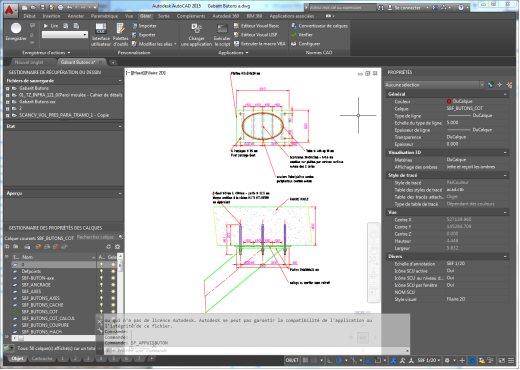Toggle ortho mode in status bar

point(330,360)
